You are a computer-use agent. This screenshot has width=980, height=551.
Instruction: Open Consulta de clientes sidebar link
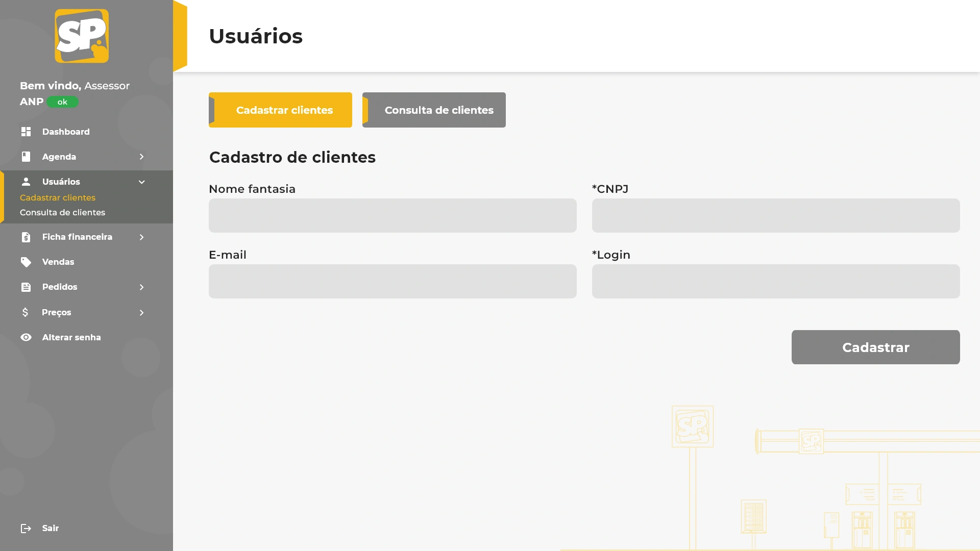62,213
